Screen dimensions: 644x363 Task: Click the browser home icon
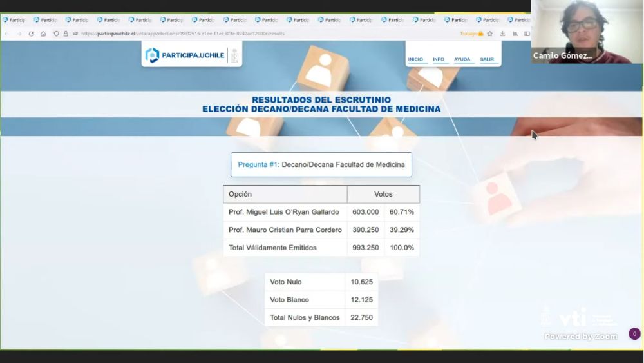pos(43,34)
